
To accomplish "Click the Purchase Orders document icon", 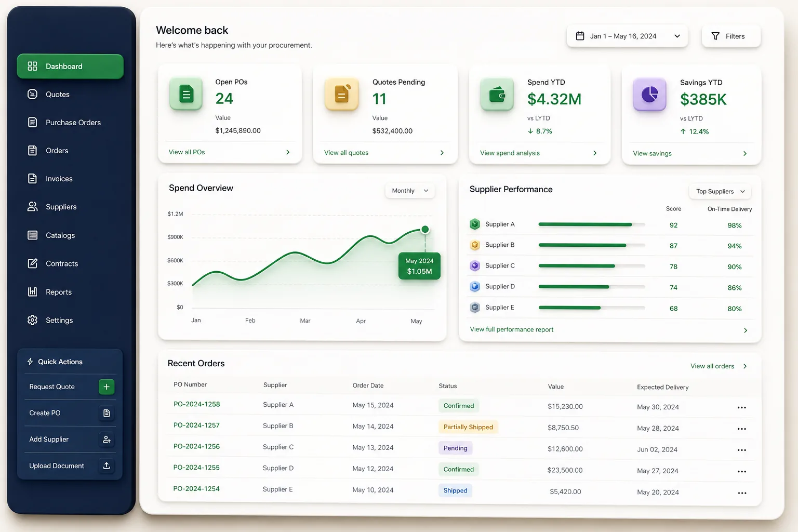I will click(x=32, y=122).
